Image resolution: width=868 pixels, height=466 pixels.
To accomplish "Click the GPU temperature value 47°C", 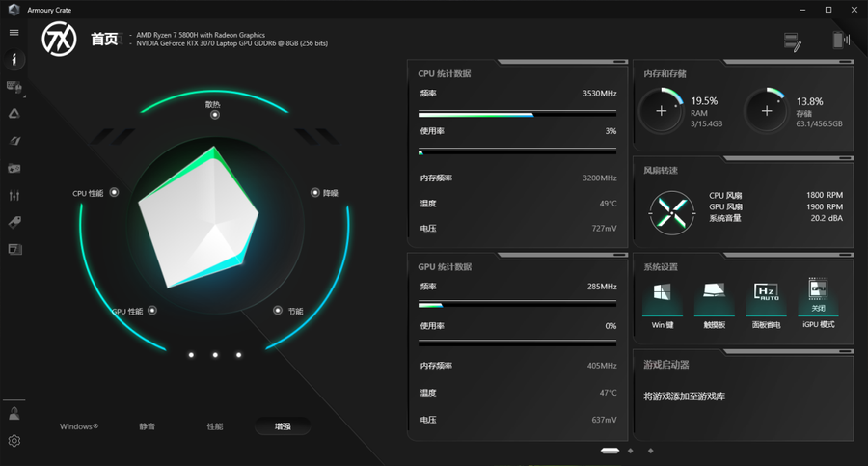I will pos(608,393).
